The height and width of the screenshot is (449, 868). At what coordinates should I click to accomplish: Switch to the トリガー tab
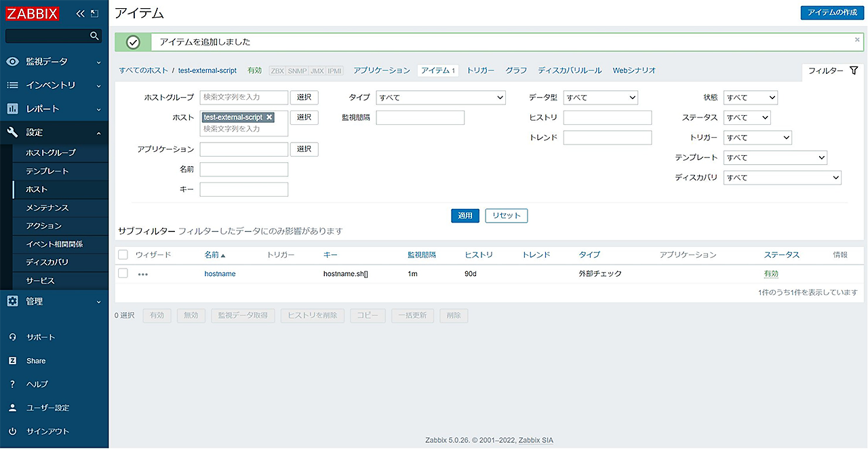click(479, 70)
